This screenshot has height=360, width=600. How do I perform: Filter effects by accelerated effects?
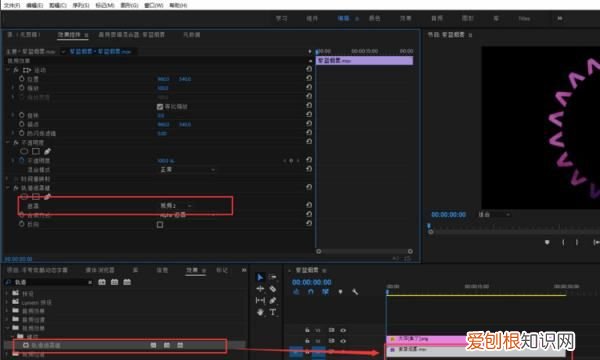(102, 282)
